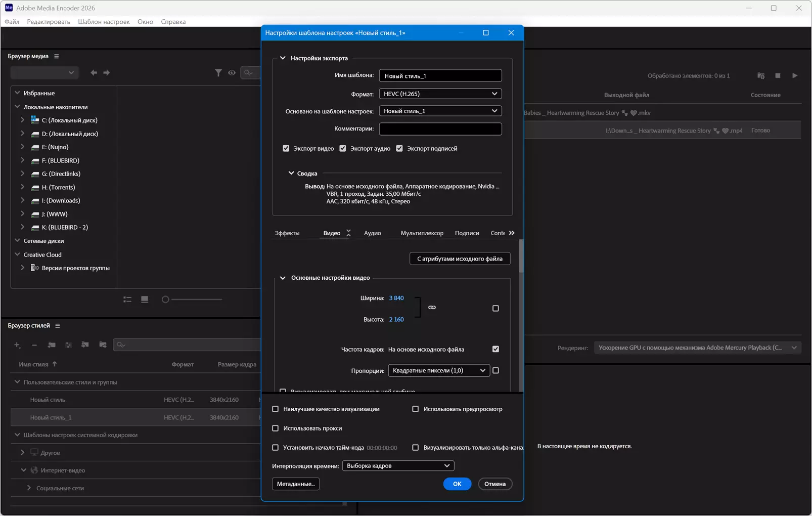Switch Браузер медиа to list view icon
The image size is (812, 516).
coord(127,299)
